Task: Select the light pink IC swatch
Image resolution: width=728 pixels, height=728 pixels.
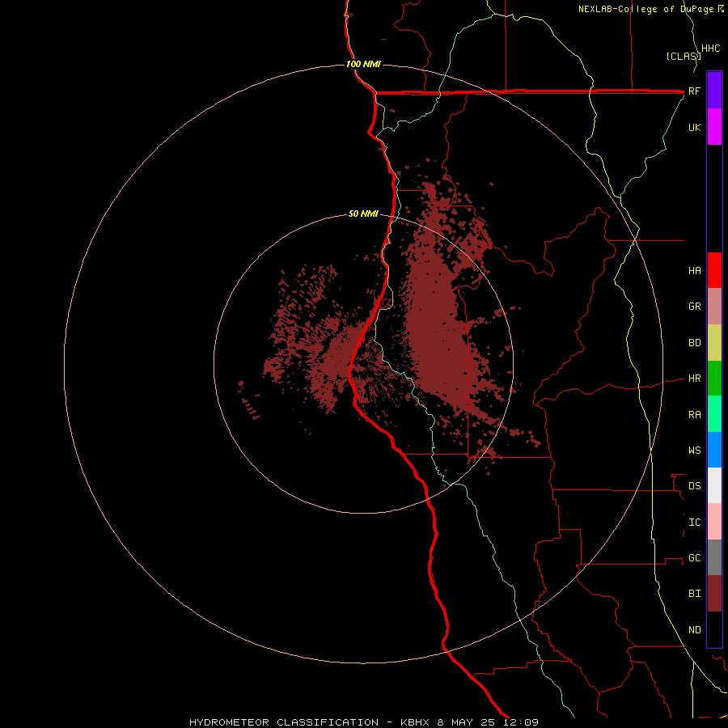Action: click(714, 522)
